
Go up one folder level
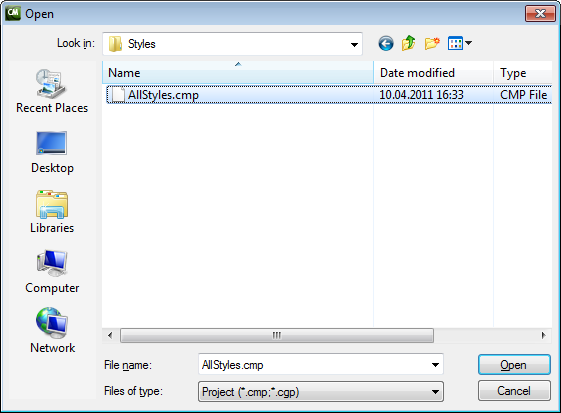(x=409, y=44)
